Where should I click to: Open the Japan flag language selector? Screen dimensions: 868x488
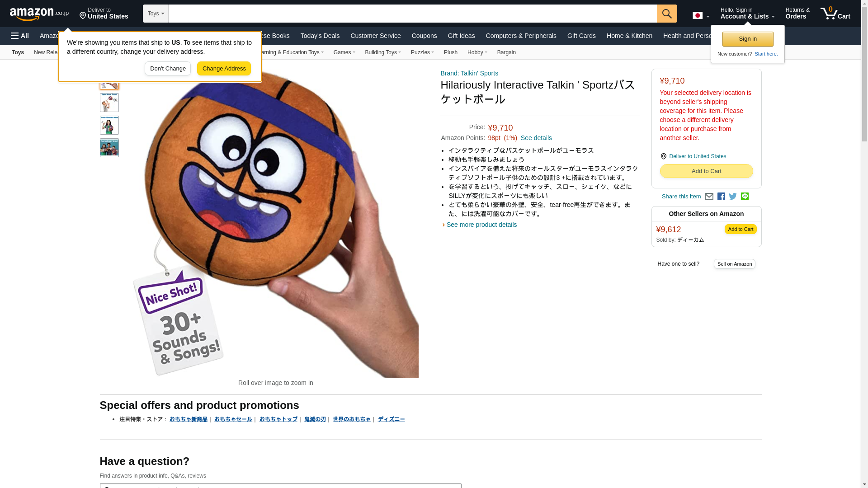(701, 15)
